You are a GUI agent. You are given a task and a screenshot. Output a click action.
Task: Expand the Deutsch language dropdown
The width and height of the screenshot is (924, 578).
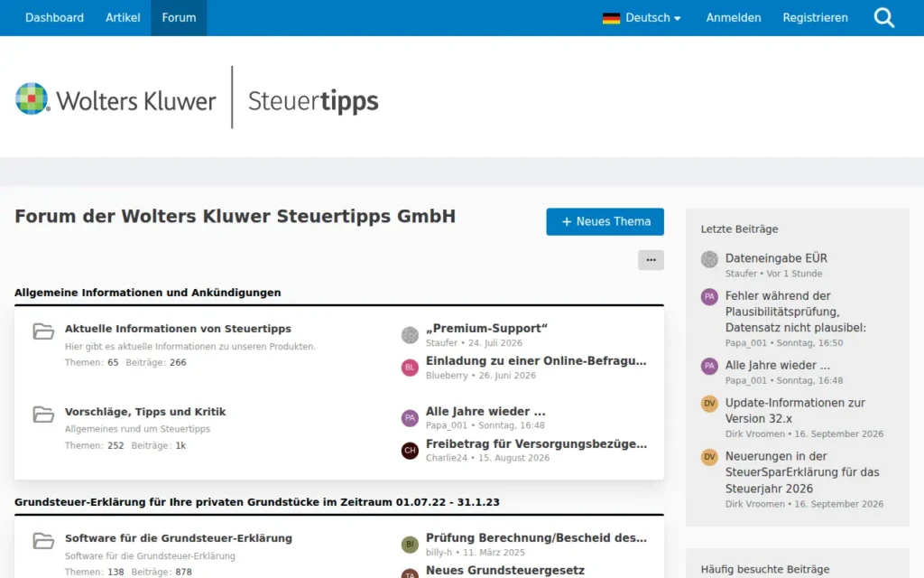[642, 18]
